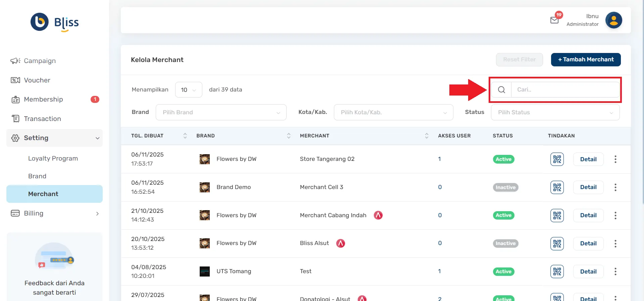
Task: Open Detail for Merchant Cabang Indah
Action: (x=588, y=215)
